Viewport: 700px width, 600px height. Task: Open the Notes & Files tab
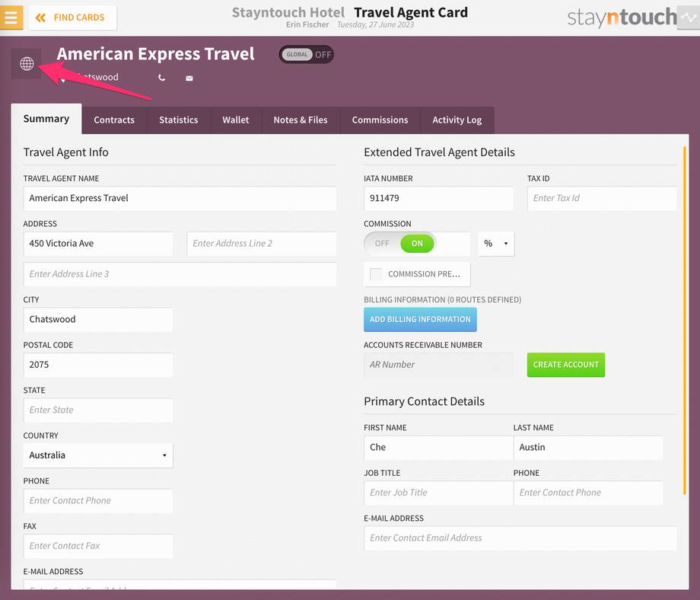(x=301, y=120)
